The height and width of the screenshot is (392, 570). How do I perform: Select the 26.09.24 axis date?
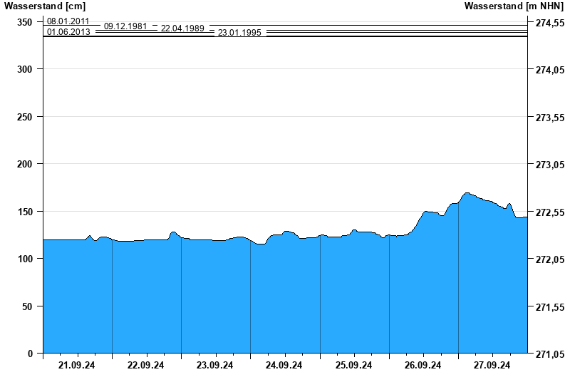[423, 366]
